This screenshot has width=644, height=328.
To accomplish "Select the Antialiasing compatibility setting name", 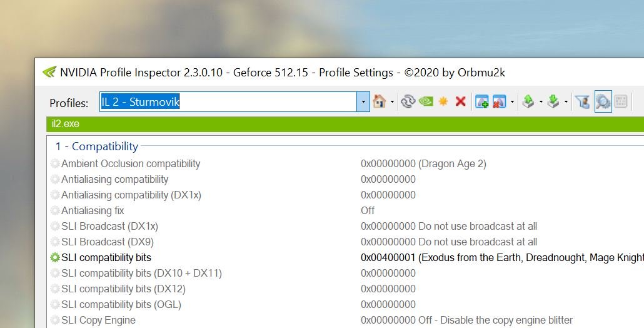I will [114, 179].
